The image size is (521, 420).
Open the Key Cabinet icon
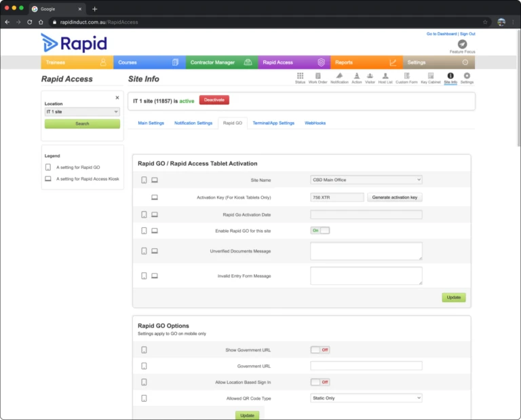point(431,78)
